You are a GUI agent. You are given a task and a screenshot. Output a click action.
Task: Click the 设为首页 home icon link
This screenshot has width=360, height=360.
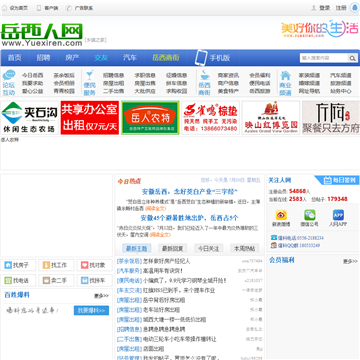[4, 8]
